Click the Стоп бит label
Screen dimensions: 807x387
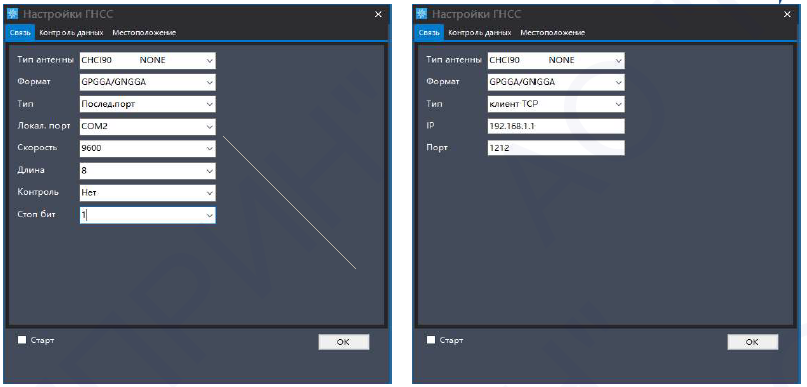pyautogui.click(x=36, y=214)
